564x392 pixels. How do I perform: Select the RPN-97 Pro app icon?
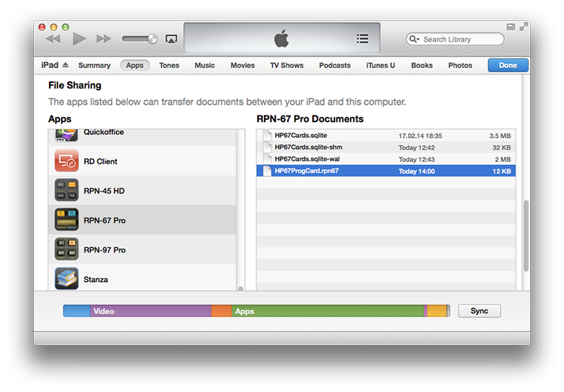[66, 250]
